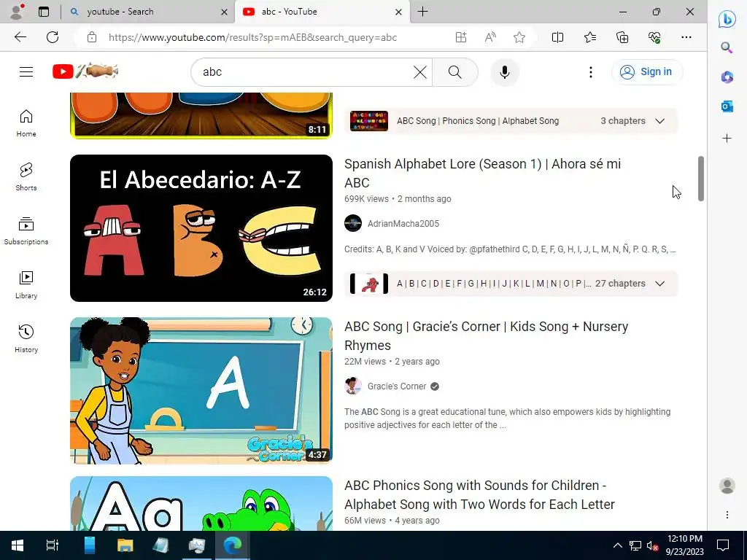Visit AdrianMacha2005 channel name

tap(403, 223)
